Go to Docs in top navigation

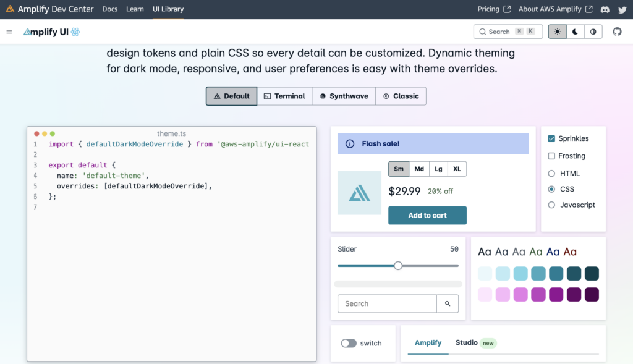[x=110, y=9]
